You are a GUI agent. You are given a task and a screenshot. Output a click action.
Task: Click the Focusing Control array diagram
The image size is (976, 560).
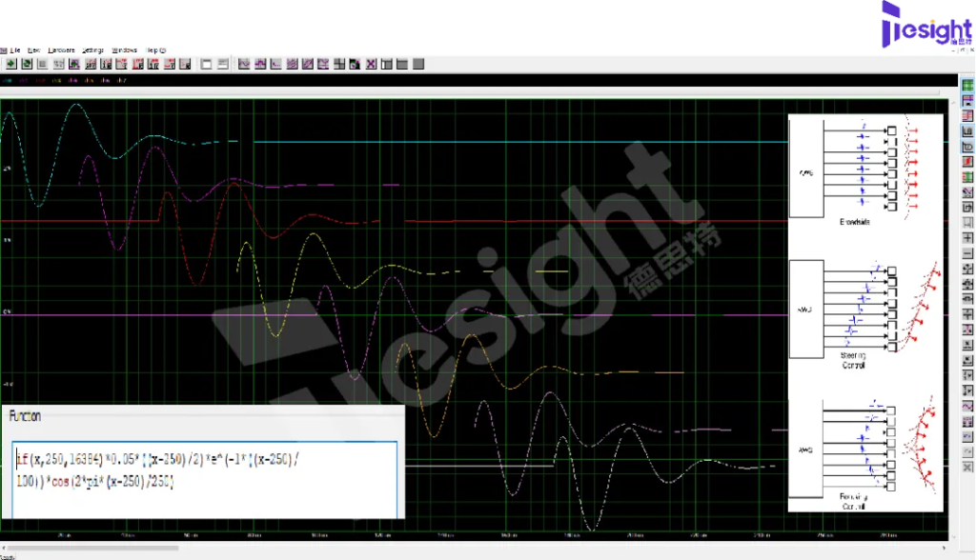click(865, 453)
